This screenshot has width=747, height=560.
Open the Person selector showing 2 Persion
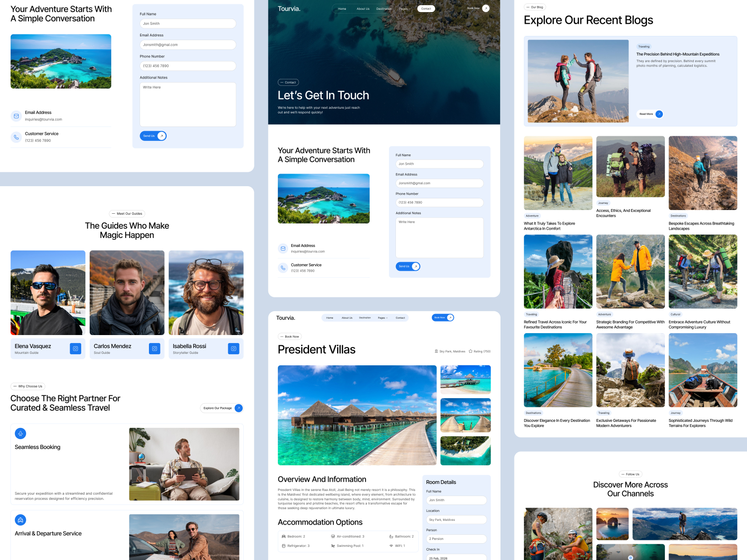(x=456, y=539)
